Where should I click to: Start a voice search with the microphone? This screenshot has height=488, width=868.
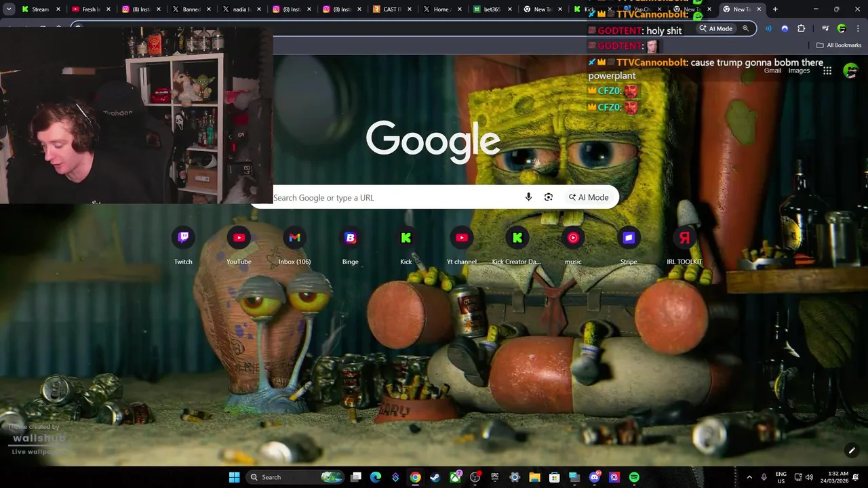tap(528, 197)
